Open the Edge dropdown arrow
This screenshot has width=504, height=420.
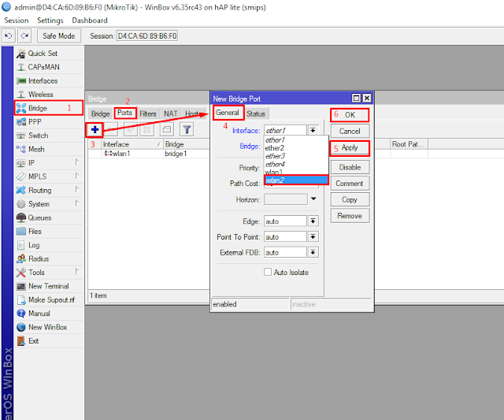[x=313, y=221]
